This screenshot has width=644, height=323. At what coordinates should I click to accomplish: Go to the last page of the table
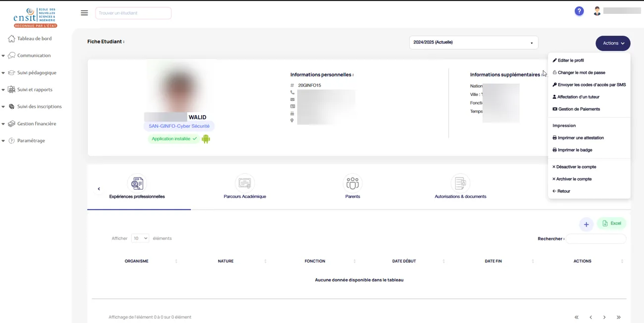click(618, 317)
